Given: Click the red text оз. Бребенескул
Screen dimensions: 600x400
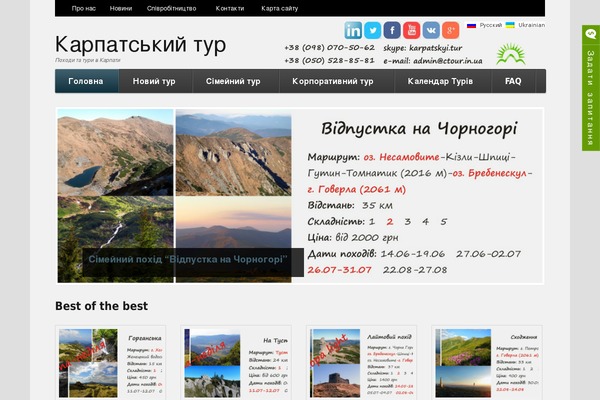Looking at the screenshot, I should (x=489, y=173).
